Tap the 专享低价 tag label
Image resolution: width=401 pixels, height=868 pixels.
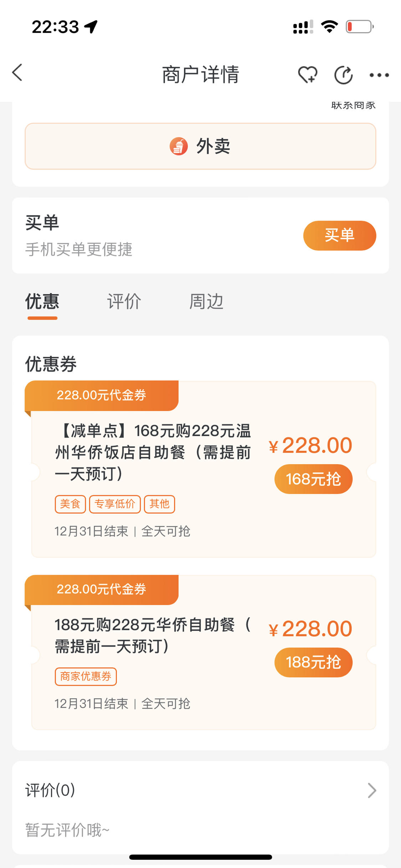click(x=115, y=504)
